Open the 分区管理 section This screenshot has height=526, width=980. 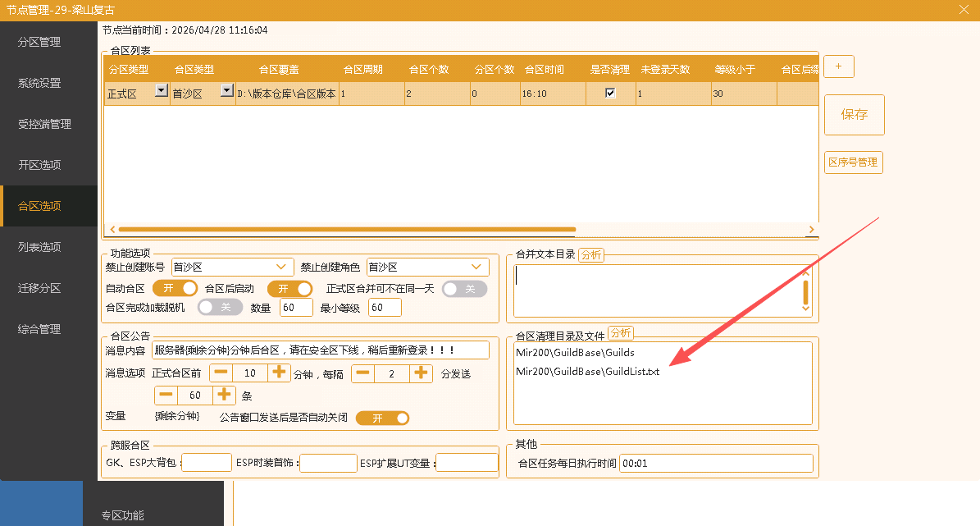click(x=39, y=42)
